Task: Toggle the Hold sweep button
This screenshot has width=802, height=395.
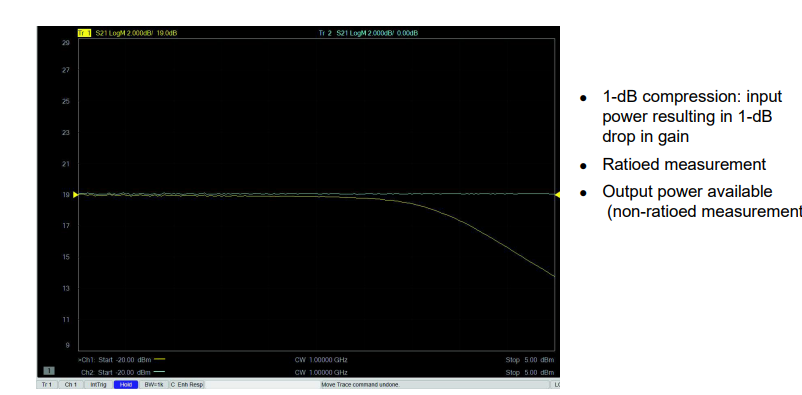Action: [x=126, y=384]
